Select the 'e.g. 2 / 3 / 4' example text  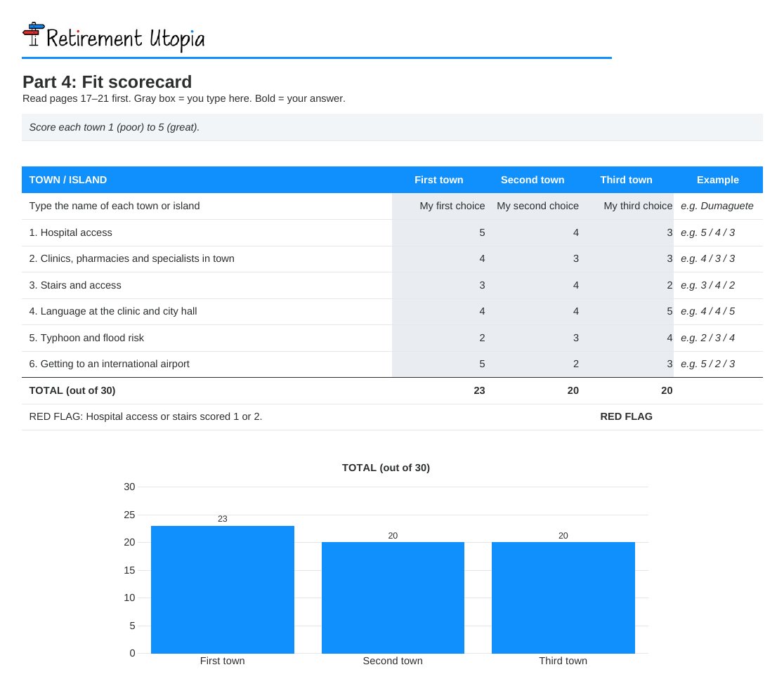[x=707, y=338]
